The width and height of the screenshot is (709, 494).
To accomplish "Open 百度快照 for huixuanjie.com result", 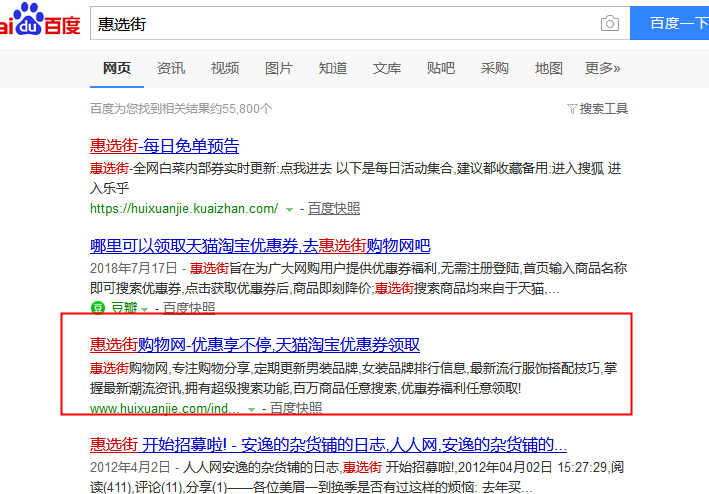I will click(x=296, y=408).
